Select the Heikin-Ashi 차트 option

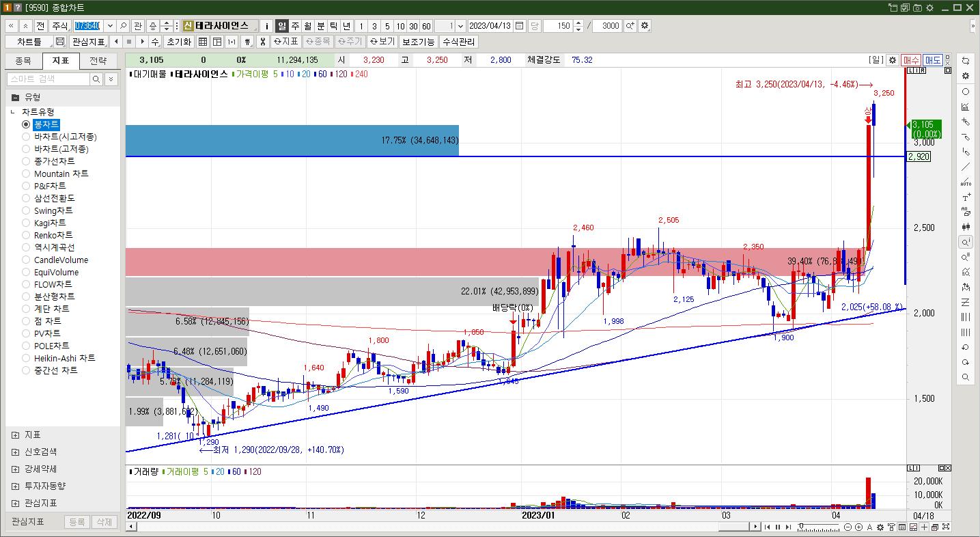59,358
